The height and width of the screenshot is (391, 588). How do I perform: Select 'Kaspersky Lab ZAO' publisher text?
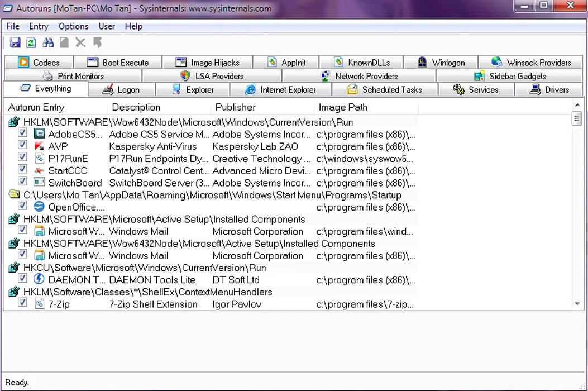pos(255,146)
